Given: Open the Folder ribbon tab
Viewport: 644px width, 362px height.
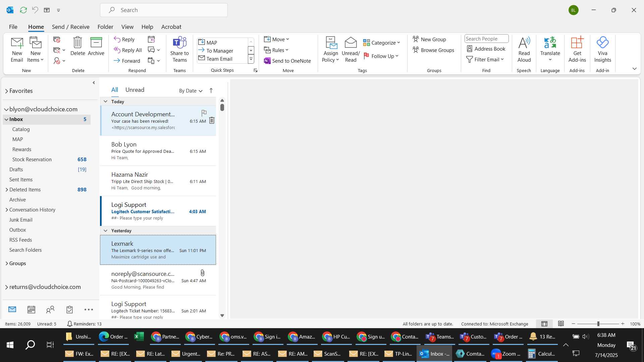Looking at the screenshot, I should tap(105, 27).
